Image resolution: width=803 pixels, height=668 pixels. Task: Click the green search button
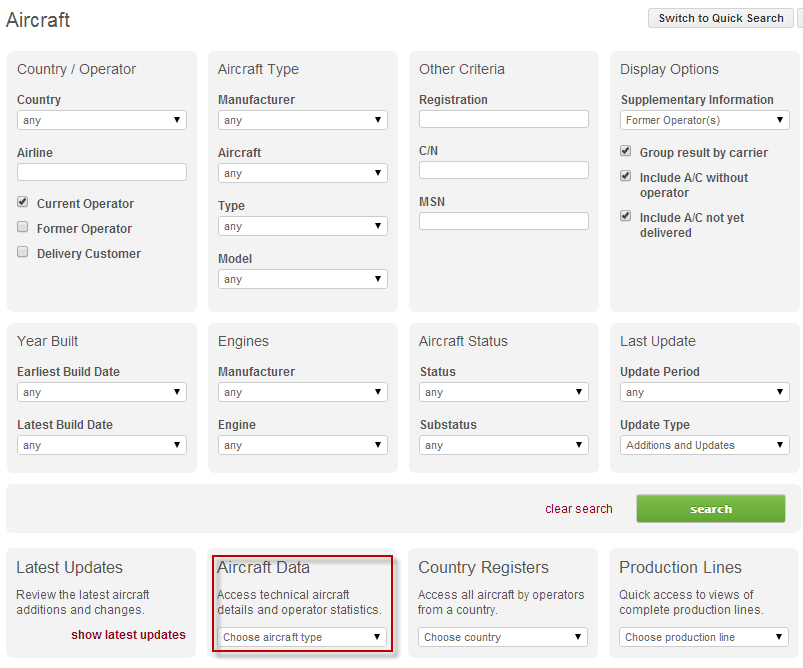711,509
